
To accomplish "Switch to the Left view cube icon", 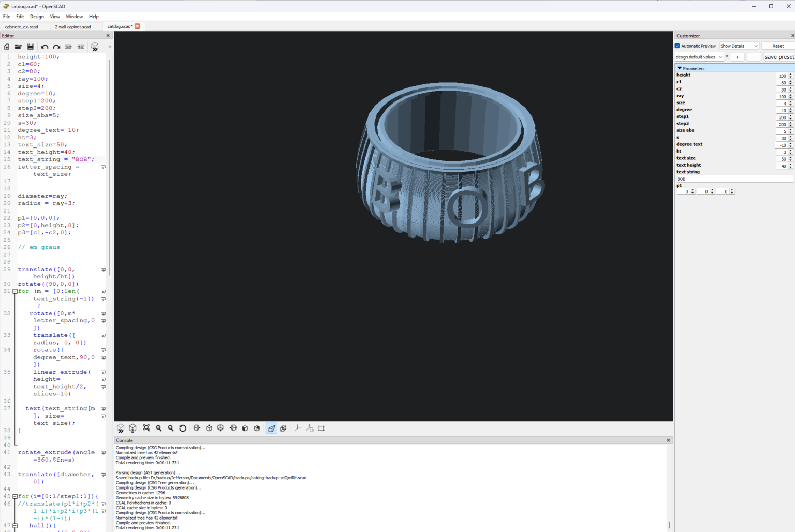I will point(233,428).
